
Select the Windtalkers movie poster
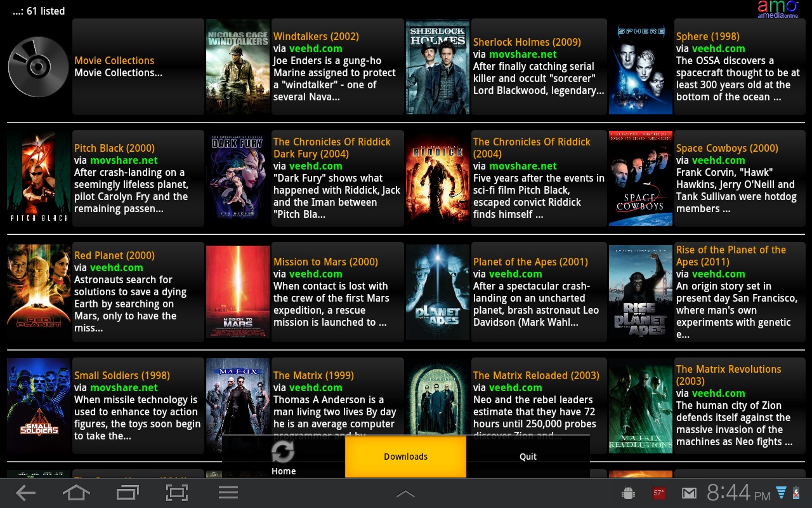click(x=238, y=67)
